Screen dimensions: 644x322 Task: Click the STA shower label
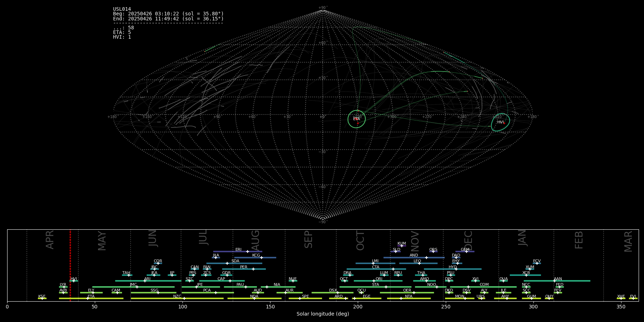click(x=375, y=285)
